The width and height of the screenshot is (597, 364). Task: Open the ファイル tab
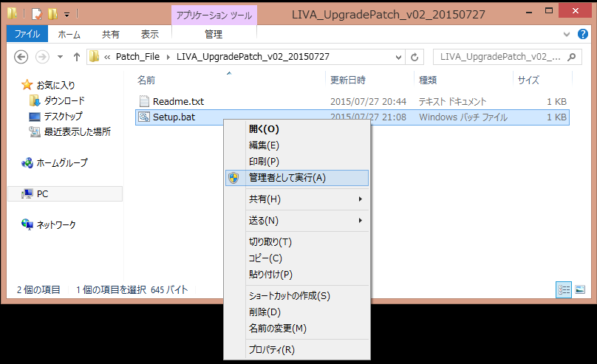point(27,34)
